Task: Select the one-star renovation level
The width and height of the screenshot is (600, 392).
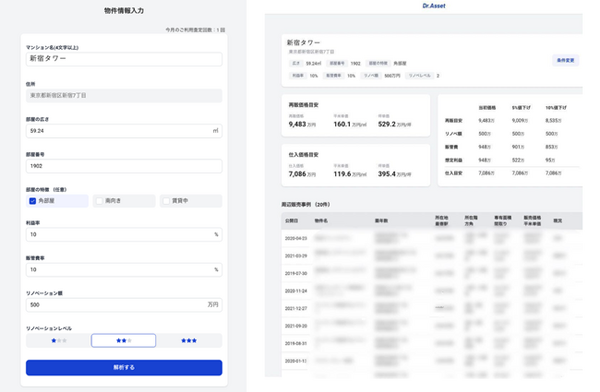Action: (59, 340)
